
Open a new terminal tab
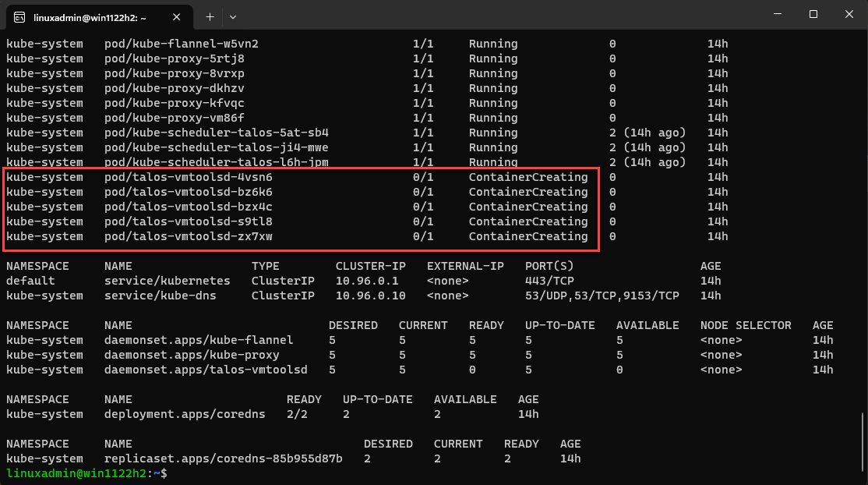click(210, 16)
